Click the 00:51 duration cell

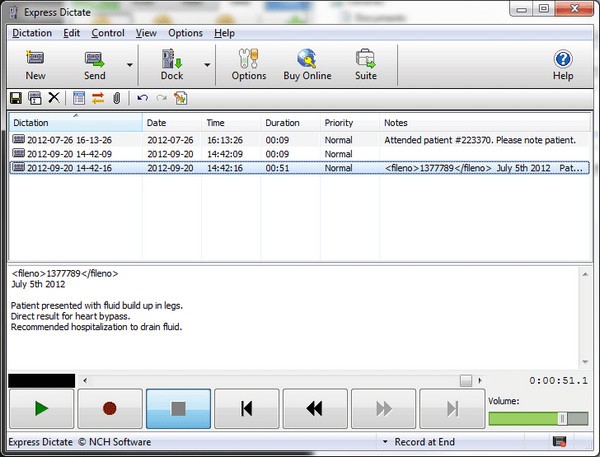pyautogui.click(x=277, y=168)
